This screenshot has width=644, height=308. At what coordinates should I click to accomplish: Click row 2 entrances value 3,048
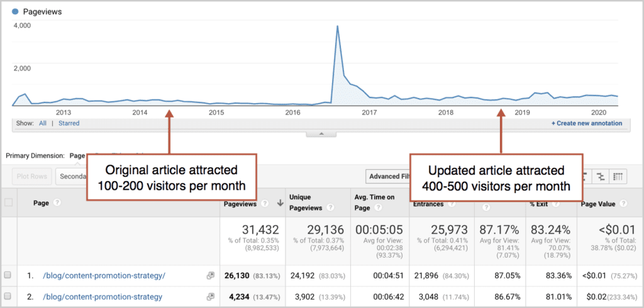coord(428,297)
